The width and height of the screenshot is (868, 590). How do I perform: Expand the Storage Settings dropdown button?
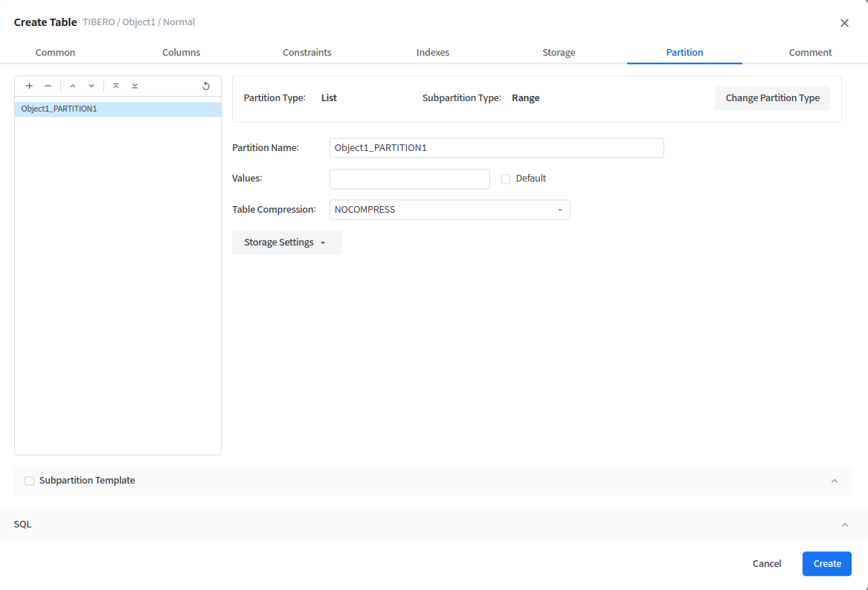[286, 243]
